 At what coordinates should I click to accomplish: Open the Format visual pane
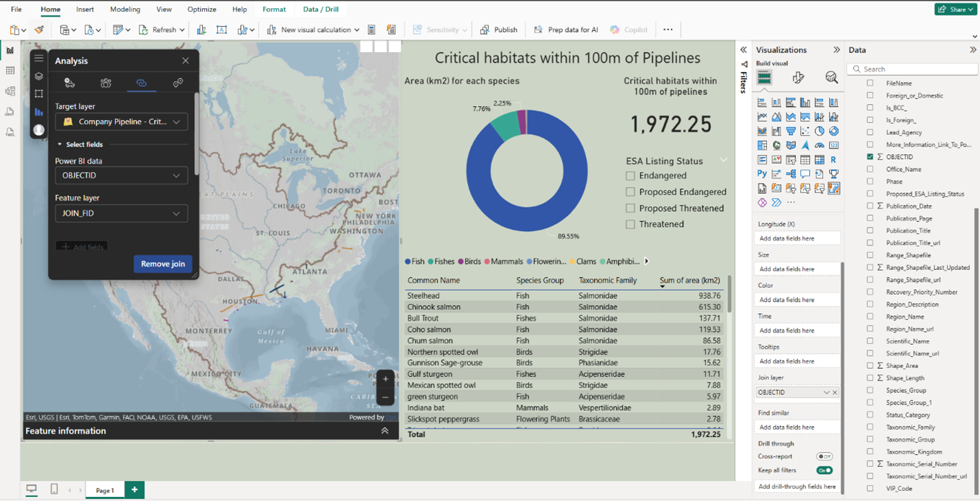point(798,77)
